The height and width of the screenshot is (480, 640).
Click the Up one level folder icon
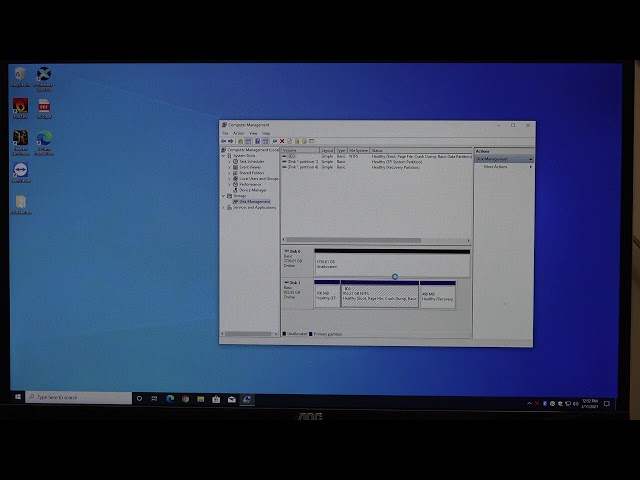240,141
